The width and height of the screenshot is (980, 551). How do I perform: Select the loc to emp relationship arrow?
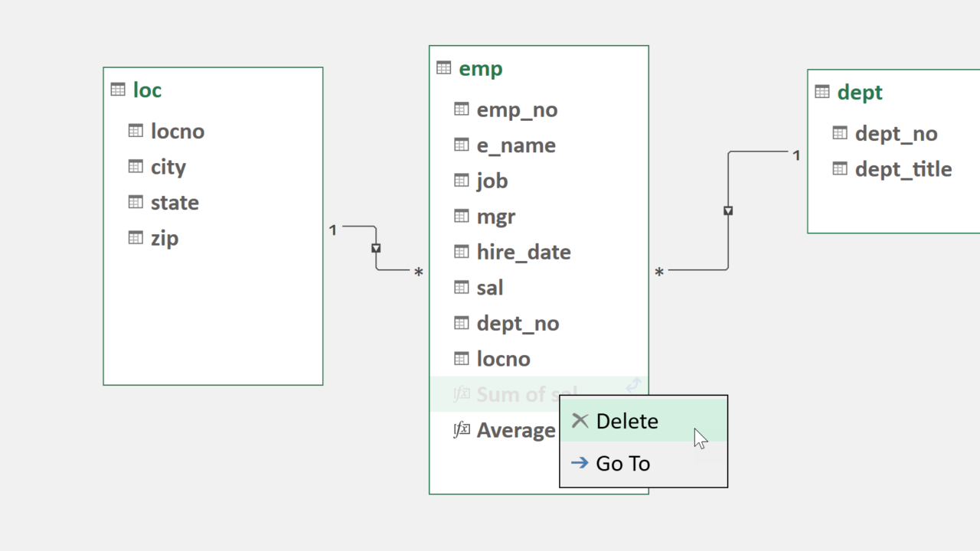click(x=376, y=249)
